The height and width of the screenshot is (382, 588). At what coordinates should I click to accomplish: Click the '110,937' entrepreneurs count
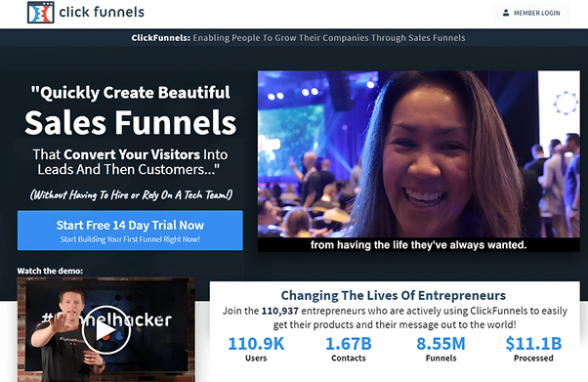[279, 311]
